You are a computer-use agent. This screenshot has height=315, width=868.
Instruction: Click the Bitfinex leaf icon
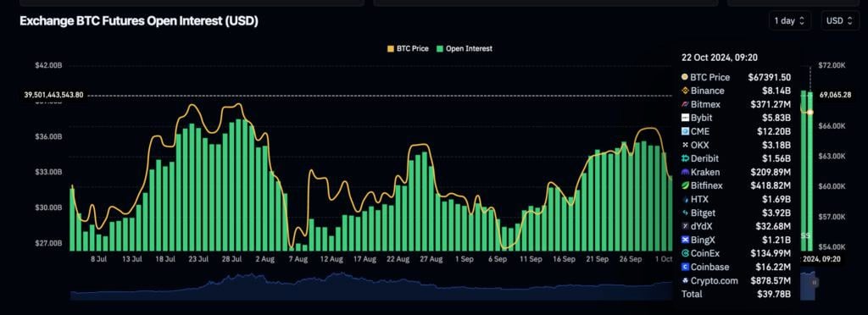(x=685, y=185)
